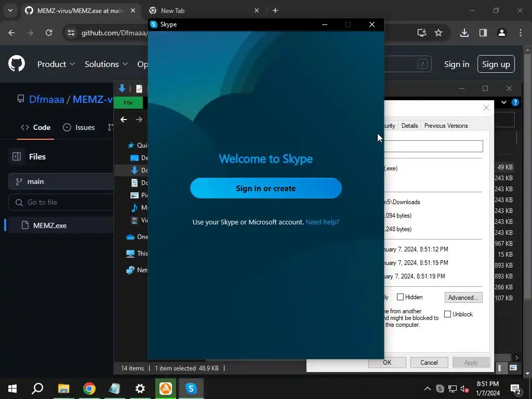Click the forward arrow in File Explorer
The height and width of the screenshot is (399, 532).
tap(139, 119)
